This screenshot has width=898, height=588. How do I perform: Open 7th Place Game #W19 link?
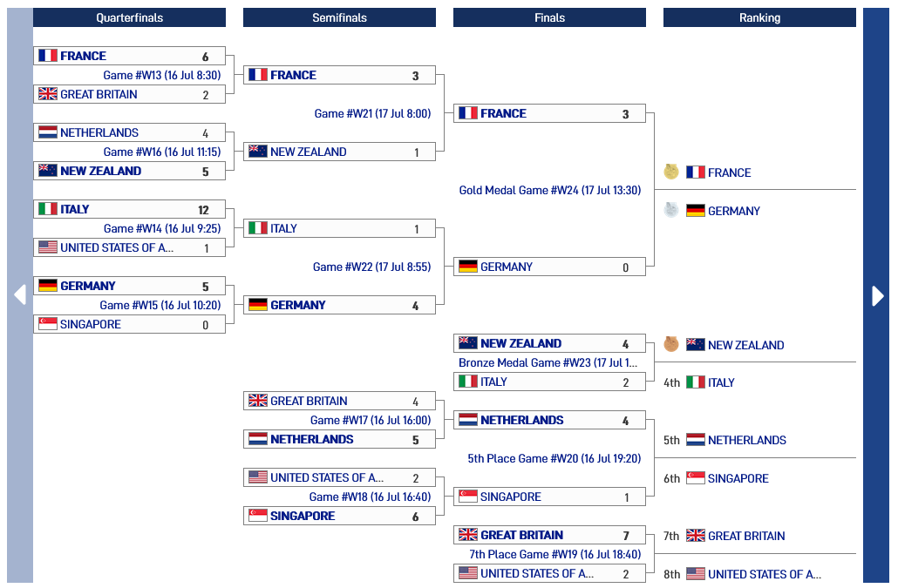(555, 554)
